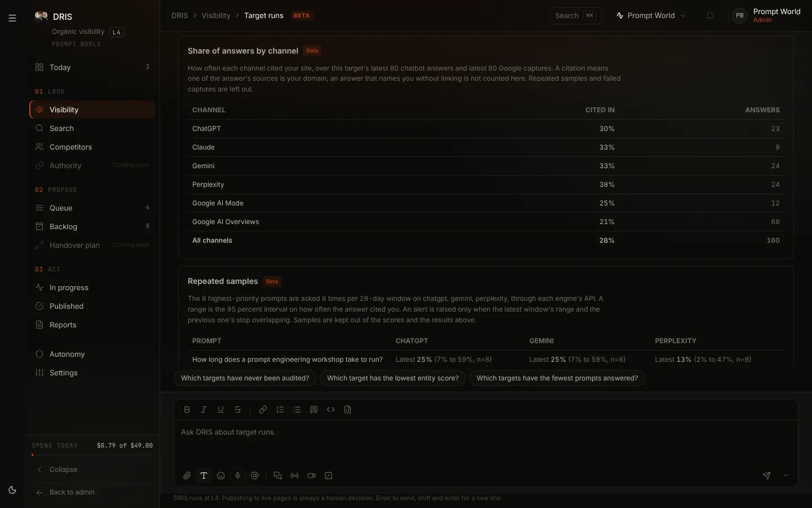Click the DRIS breadcrumb link
This screenshot has width=812, height=508.
point(180,16)
